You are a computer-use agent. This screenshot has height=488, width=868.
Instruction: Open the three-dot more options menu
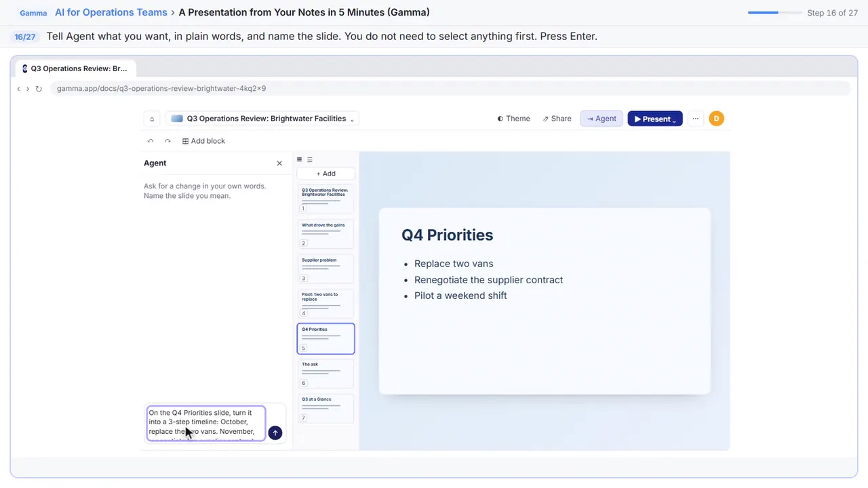pyautogui.click(x=695, y=119)
